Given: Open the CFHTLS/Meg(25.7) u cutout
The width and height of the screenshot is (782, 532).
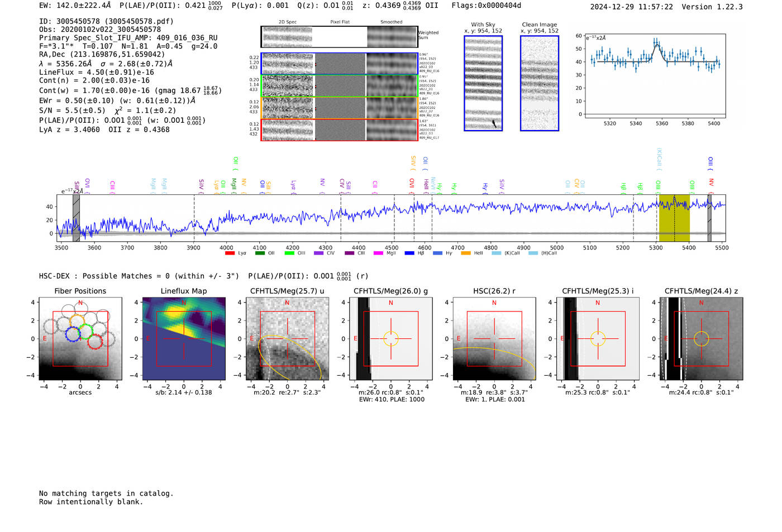Looking at the screenshot, I should 287,339.
